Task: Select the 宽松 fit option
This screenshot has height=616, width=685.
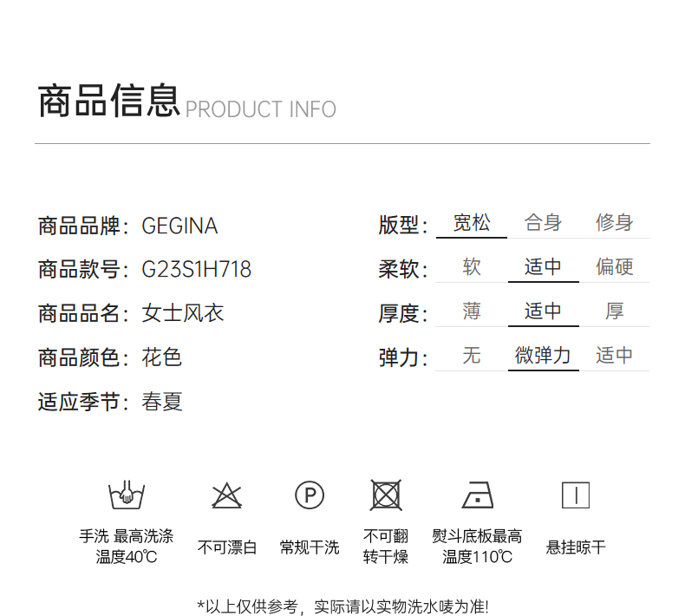Action: pyautogui.click(x=472, y=223)
